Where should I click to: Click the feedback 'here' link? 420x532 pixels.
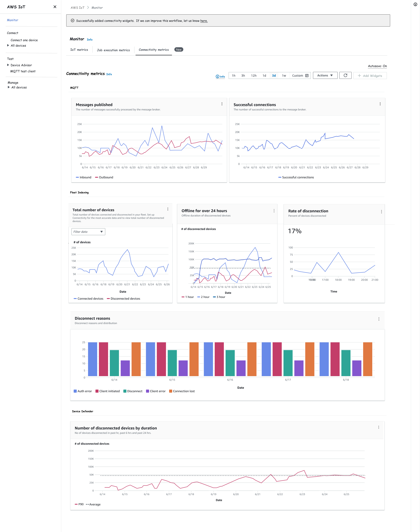click(204, 21)
